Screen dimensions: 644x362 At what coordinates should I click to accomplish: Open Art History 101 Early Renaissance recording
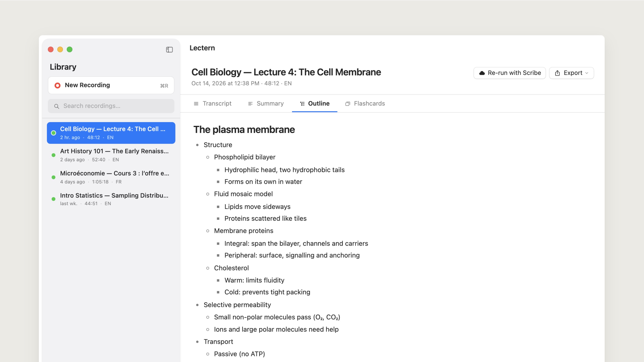[x=111, y=155]
